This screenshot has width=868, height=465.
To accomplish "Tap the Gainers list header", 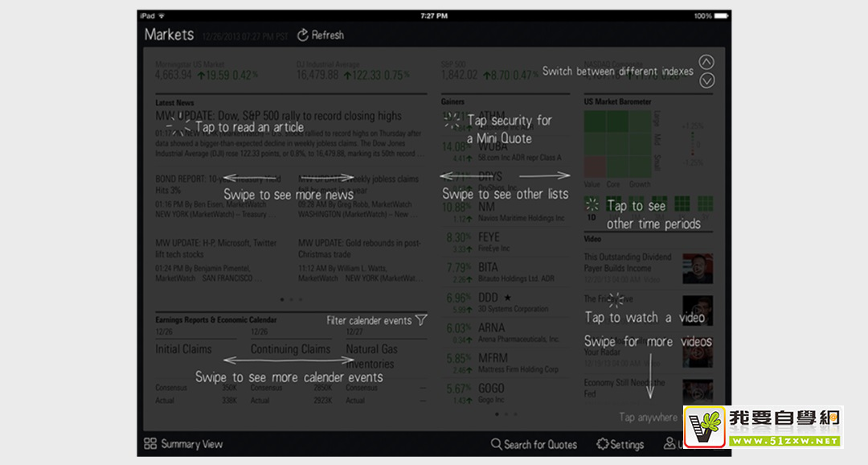I will click(452, 102).
